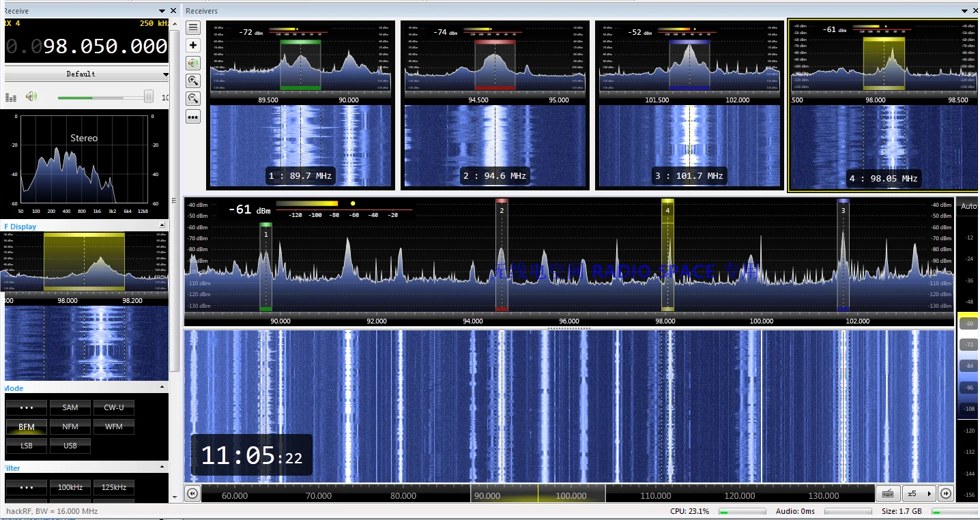Select the WFM demodulation mode
Screen dimensions: 980x520
[x=114, y=427]
